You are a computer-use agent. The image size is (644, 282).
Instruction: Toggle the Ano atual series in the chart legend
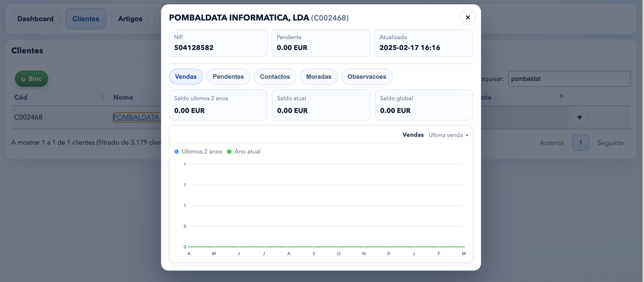click(244, 152)
